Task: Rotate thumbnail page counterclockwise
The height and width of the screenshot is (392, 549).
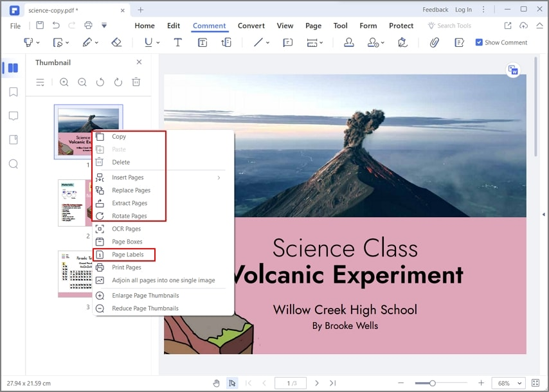Action: [x=100, y=82]
